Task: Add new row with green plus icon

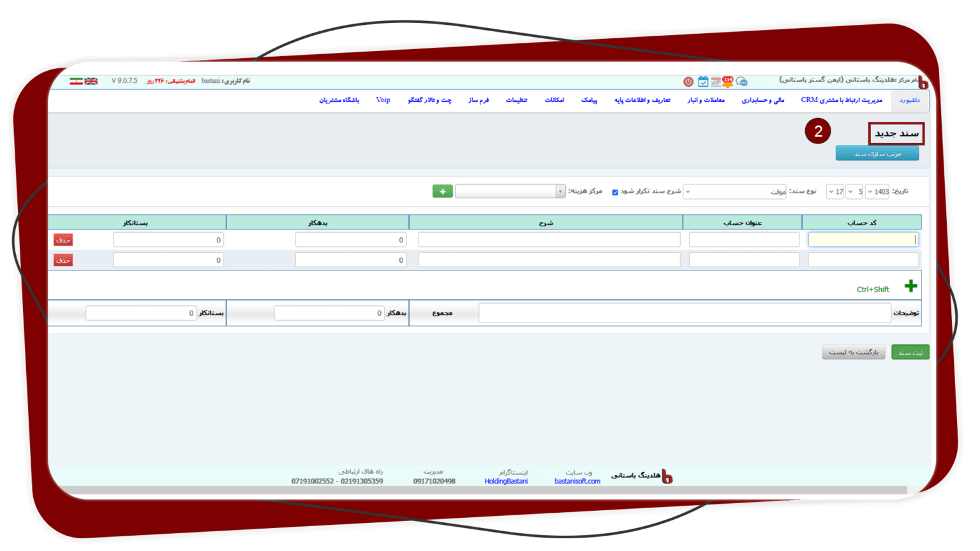Action: pos(910,286)
